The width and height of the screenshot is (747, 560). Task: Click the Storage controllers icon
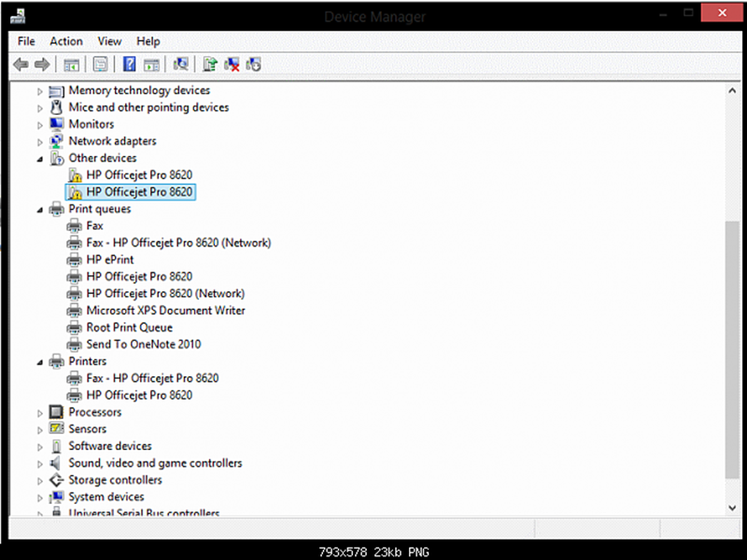point(57,480)
